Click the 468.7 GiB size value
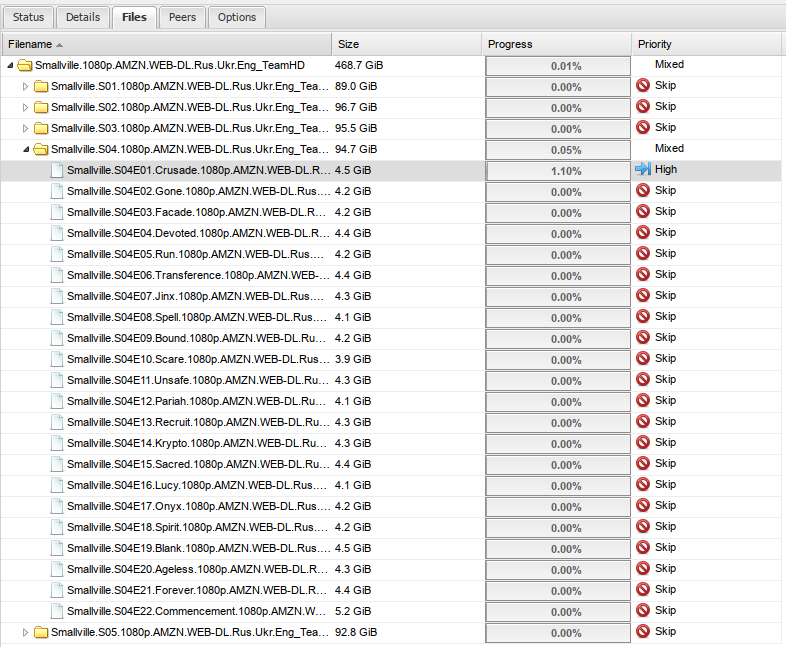786x647 pixels. coord(359,65)
